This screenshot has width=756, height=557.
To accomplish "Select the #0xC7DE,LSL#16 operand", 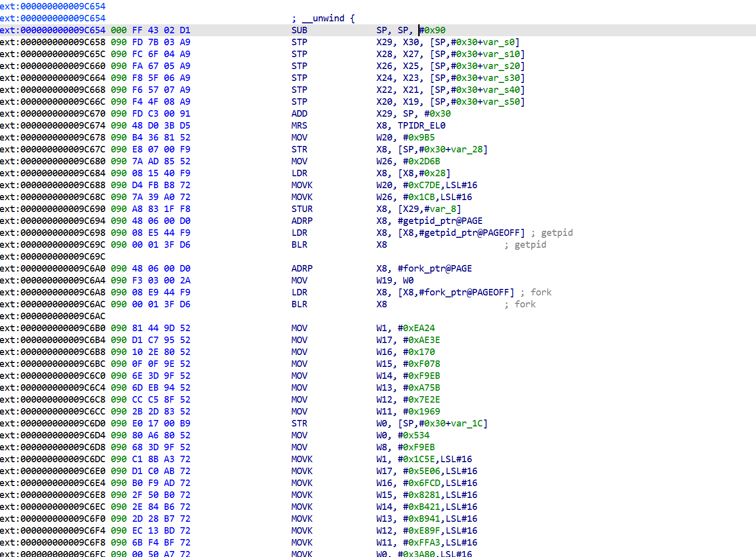I will pos(441,185).
